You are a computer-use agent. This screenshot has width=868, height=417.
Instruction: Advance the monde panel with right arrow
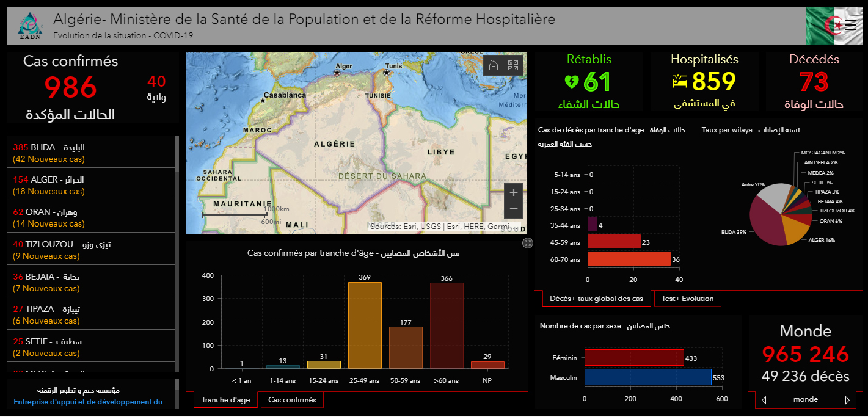[847, 401]
